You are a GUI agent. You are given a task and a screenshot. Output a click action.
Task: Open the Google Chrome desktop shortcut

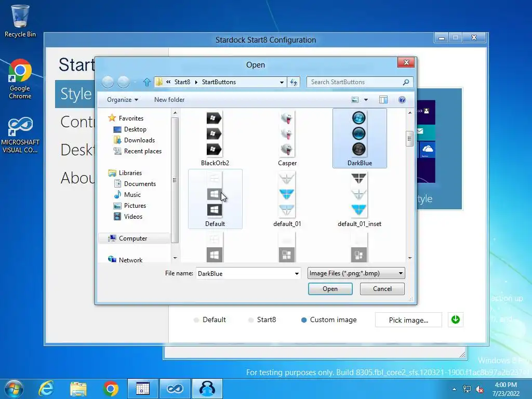20,79
